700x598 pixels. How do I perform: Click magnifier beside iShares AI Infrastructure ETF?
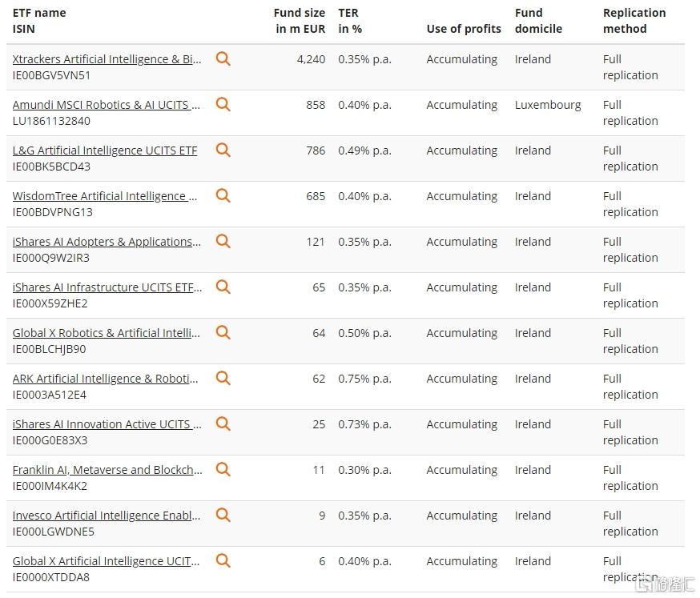[x=223, y=287]
